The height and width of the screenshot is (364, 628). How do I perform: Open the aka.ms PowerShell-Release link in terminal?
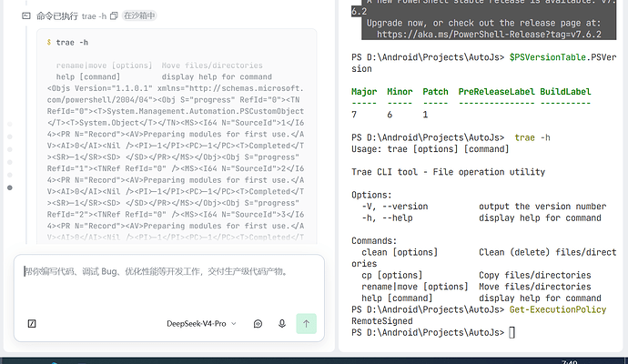point(489,35)
